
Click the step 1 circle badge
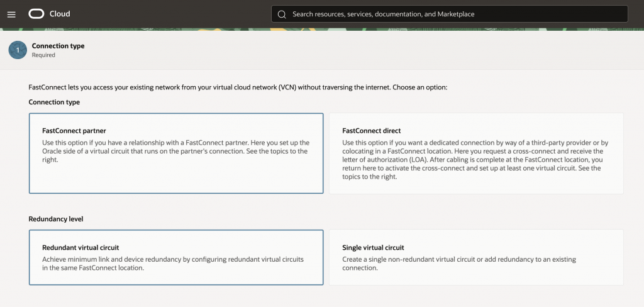(18, 50)
